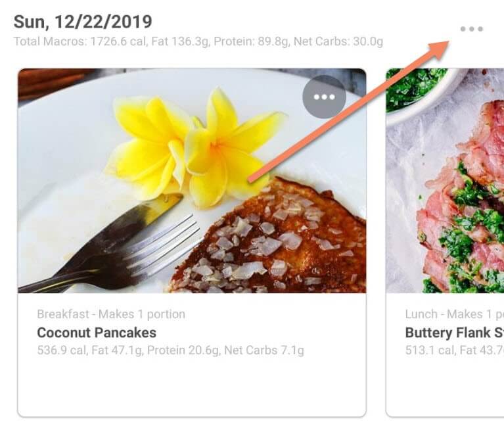Click blank area of Coconut Pancakes card
This screenshot has height=428, width=504.
point(192,386)
